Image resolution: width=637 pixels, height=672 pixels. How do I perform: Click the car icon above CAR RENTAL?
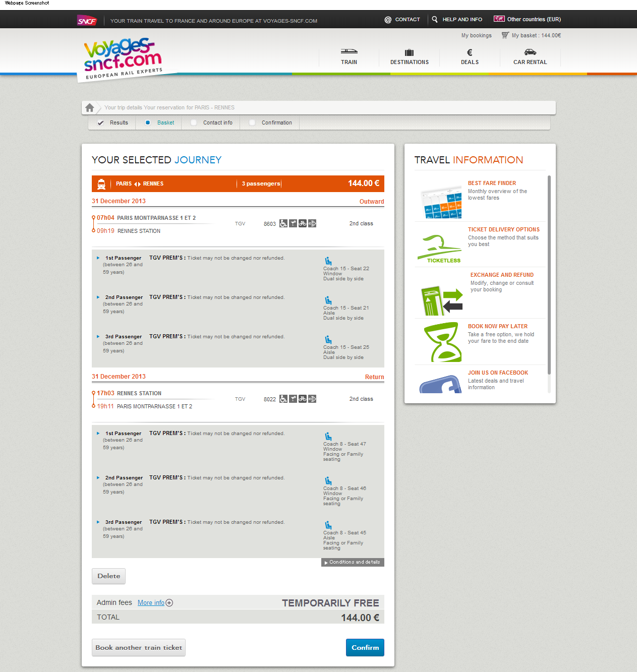[x=530, y=52]
